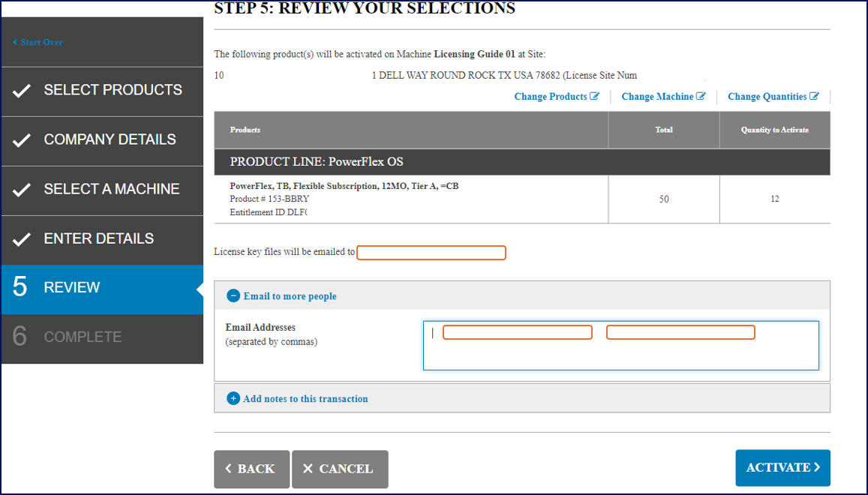This screenshot has height=495, width=868.
Task: Click Change Machine link
Action: pos(663,96)
